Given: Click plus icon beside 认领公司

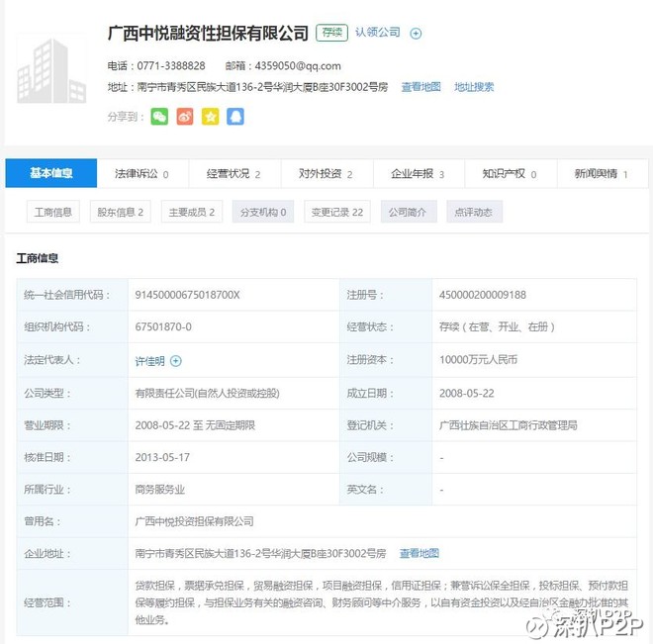Looking at the screenshot, I should (x=416, y=34).
